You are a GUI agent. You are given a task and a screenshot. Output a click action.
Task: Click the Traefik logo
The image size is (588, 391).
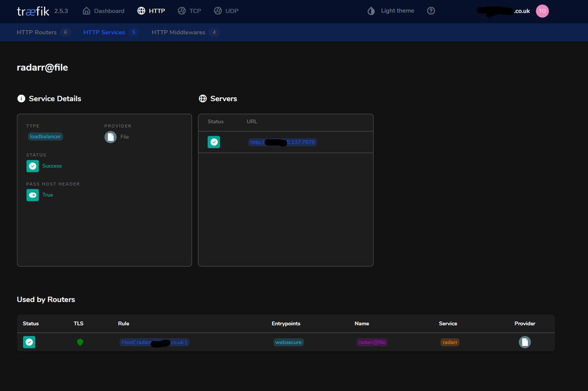point(33,11)
